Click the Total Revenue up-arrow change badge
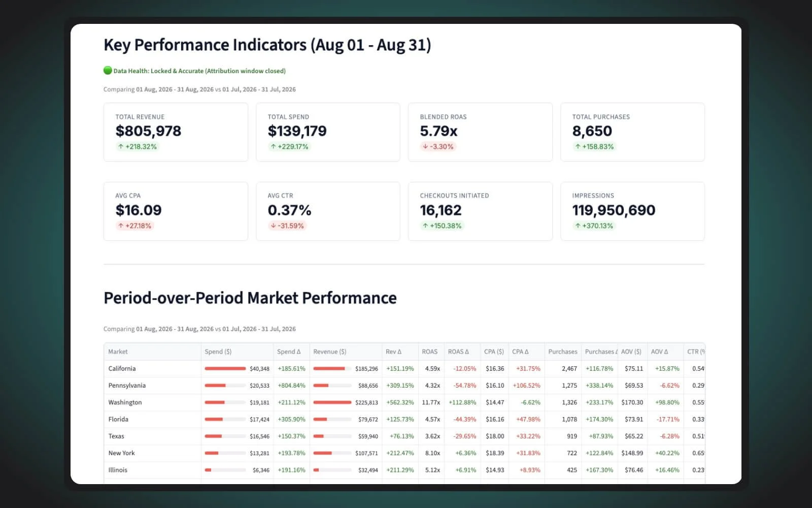812x508 pixels. point(137,146)
